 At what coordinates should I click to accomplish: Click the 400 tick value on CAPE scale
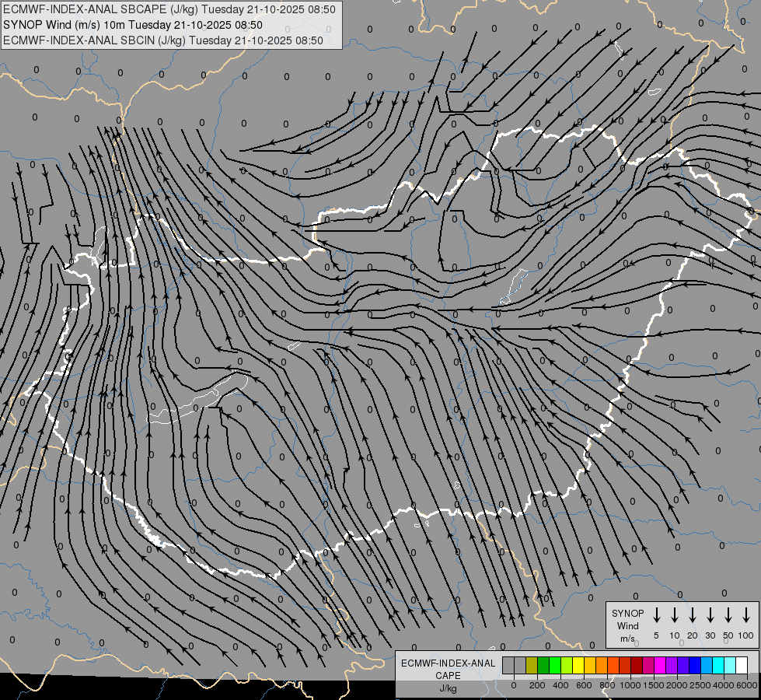point(560,685)
